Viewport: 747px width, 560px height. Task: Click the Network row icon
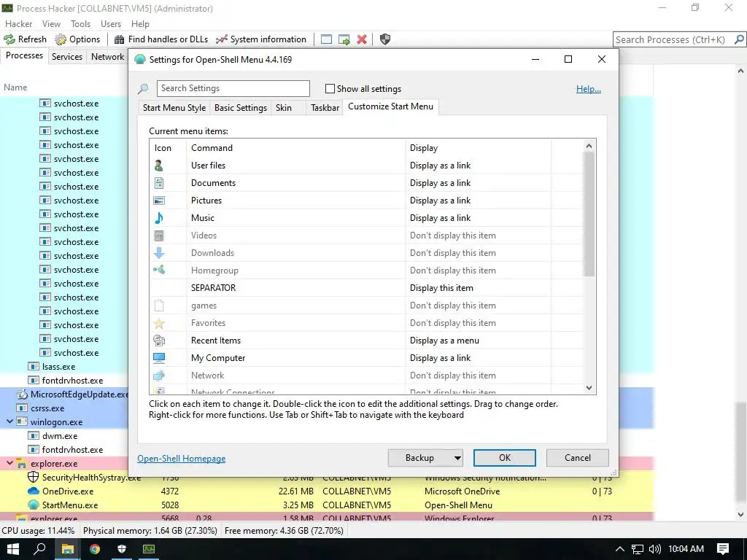pos(159,376)
